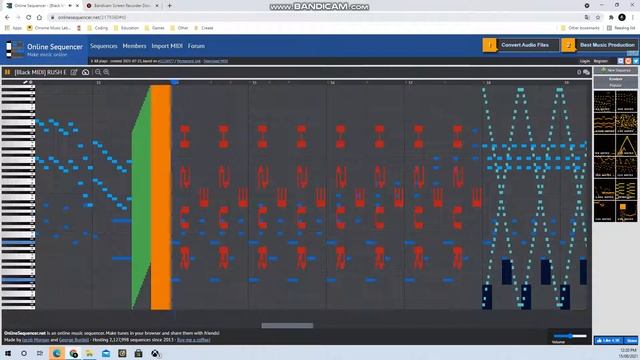Open Other bookmarks folder at right
This screenshot has height=360, width=640.
tap(580, 28)
